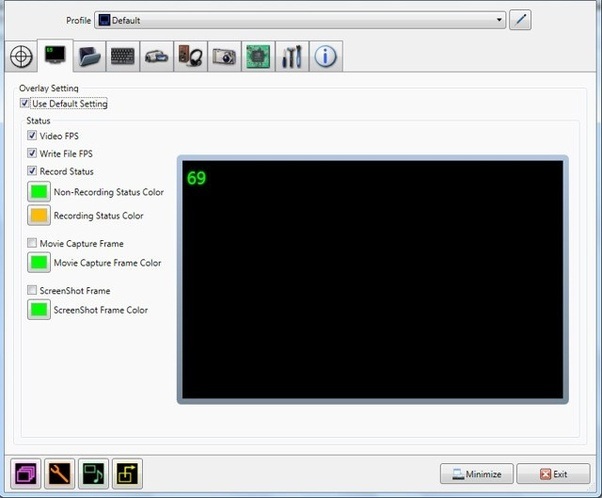Click the green music note icon at bottom
Screen dimensions: 602x498
point(93,473)
